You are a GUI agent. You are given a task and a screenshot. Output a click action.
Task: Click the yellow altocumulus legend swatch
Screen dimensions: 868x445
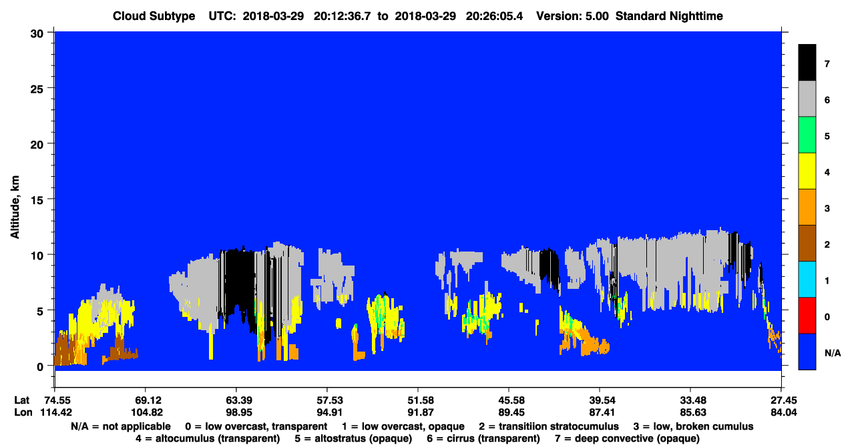(x=807, y=171)
